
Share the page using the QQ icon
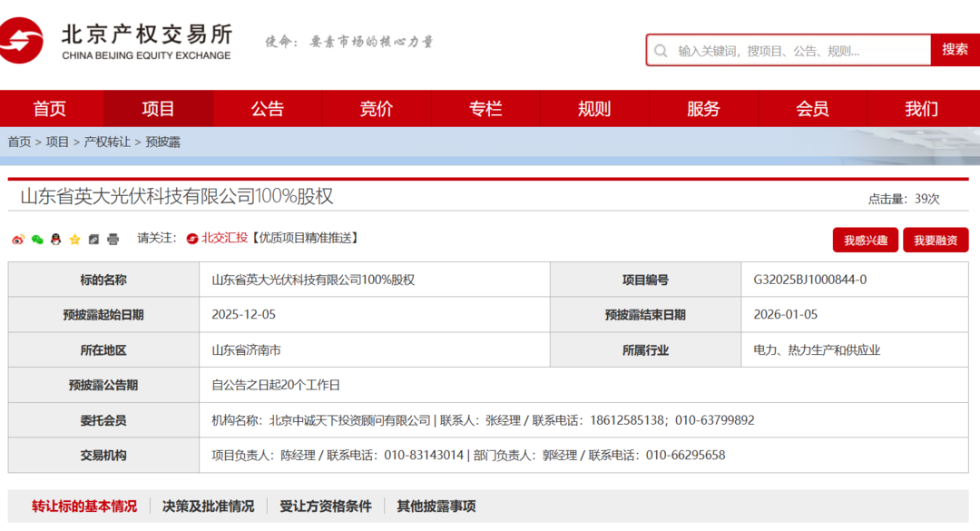click(55, 239)
